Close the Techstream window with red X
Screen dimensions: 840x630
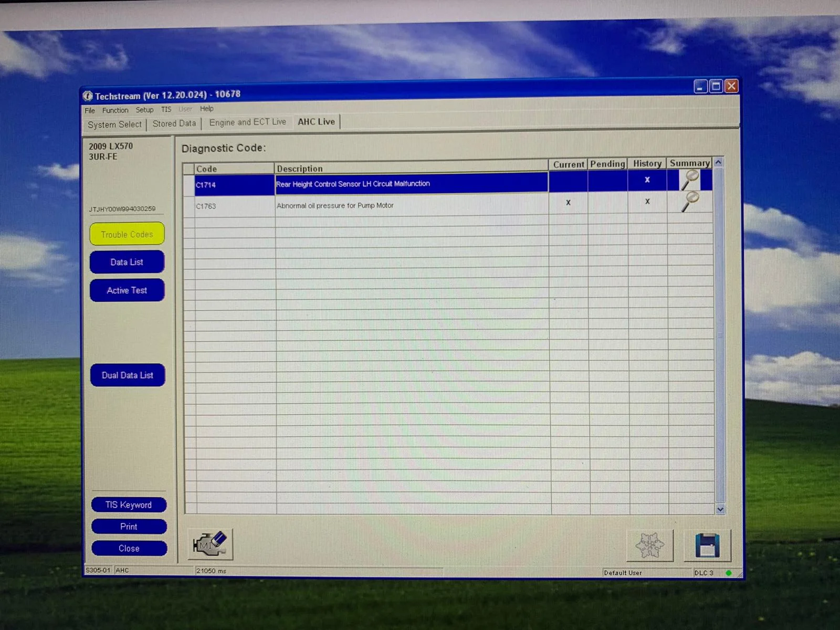point(731,86)
